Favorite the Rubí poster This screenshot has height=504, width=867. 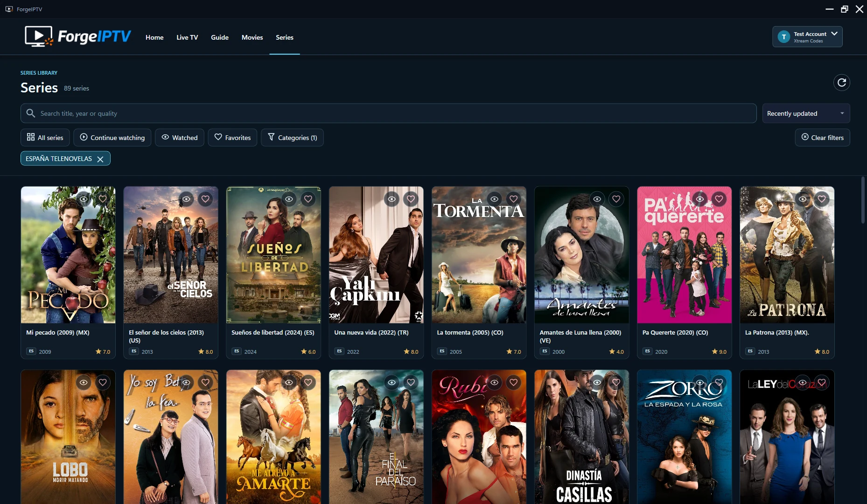[513, 382]
